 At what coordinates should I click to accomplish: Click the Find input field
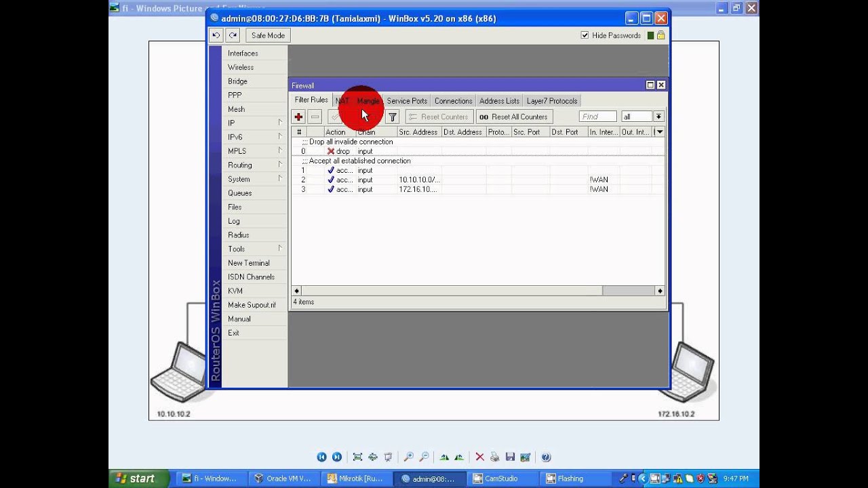click(x=598, y=117)
